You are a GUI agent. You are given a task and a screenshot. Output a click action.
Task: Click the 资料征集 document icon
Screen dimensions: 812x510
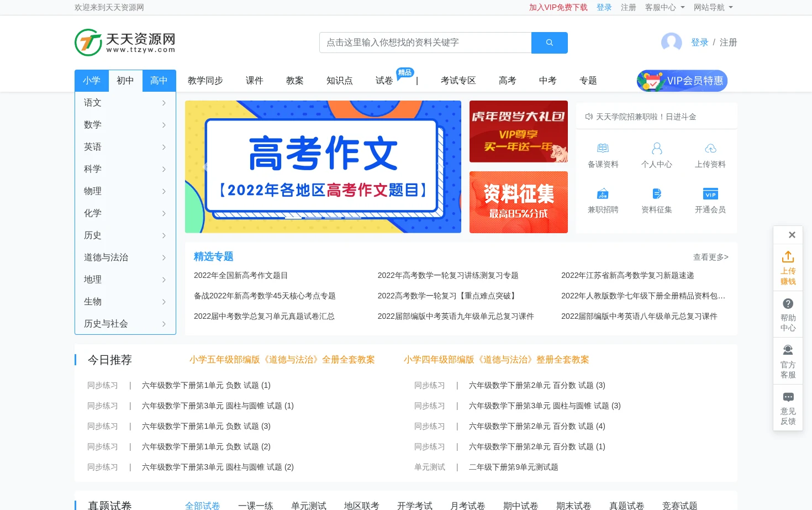pyautogui.click(x=657, y=194)
